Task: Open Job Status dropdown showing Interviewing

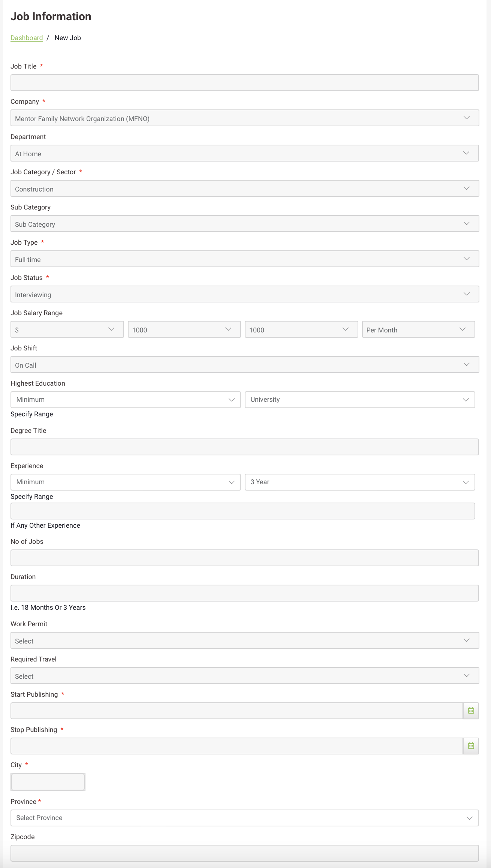Action: (x=245, y=294)
